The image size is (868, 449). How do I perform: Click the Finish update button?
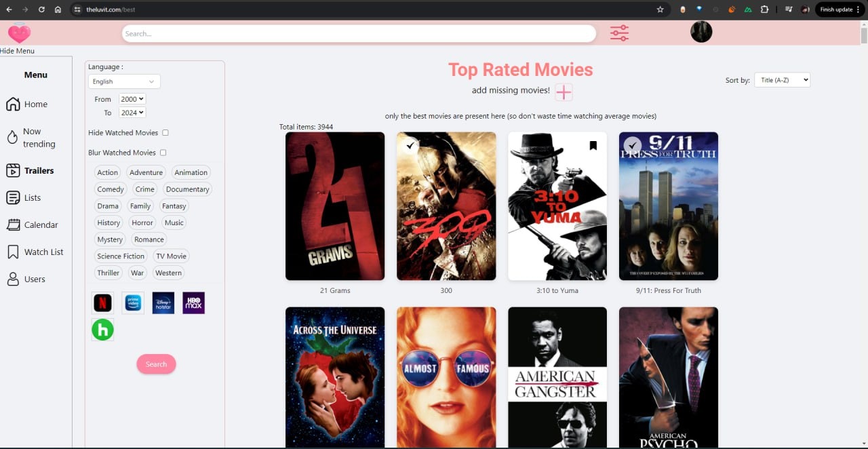pos(836,9)
